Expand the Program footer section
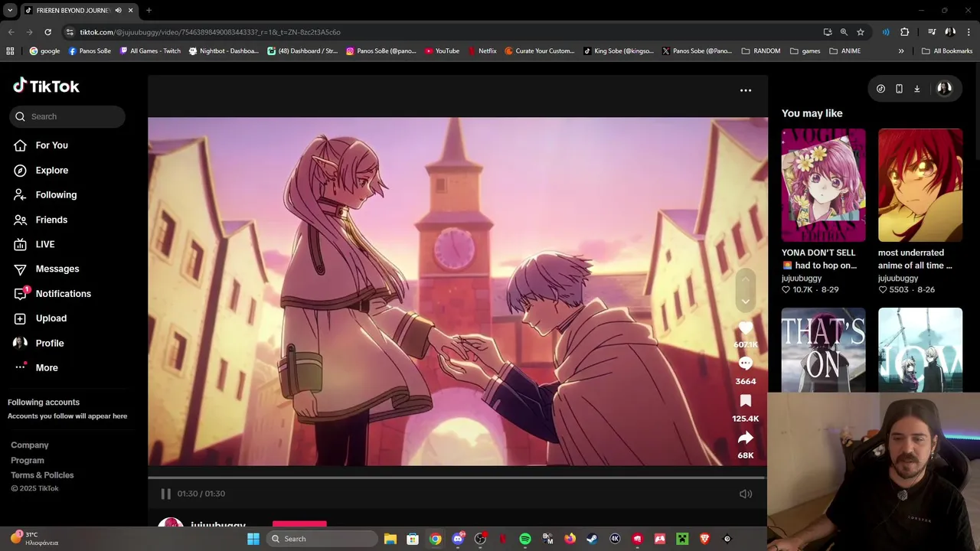This screenshot has width=980, height=551. point(28,461)
